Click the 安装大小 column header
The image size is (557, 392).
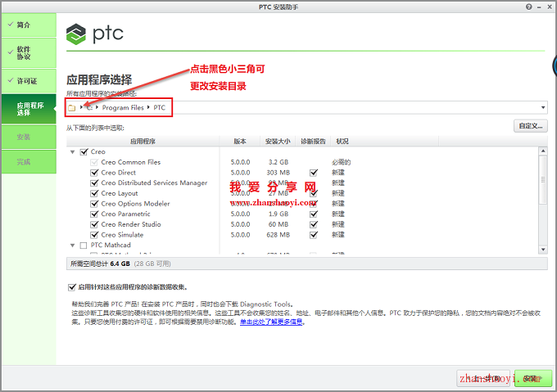point(278,142)
